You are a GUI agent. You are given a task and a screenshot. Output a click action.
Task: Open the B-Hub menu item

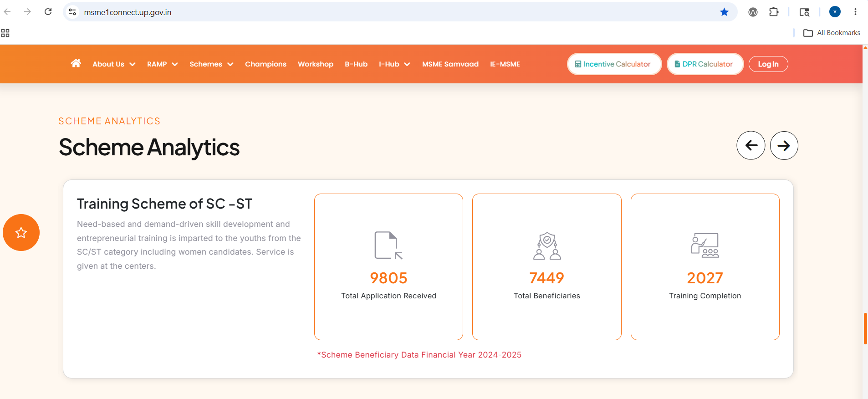[x=356, y=64]
